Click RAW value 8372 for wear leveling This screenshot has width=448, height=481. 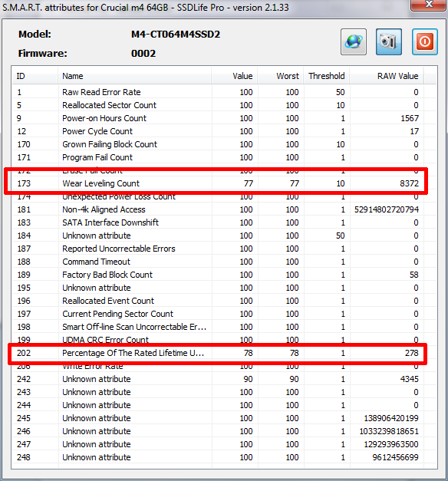pos(409,183)
